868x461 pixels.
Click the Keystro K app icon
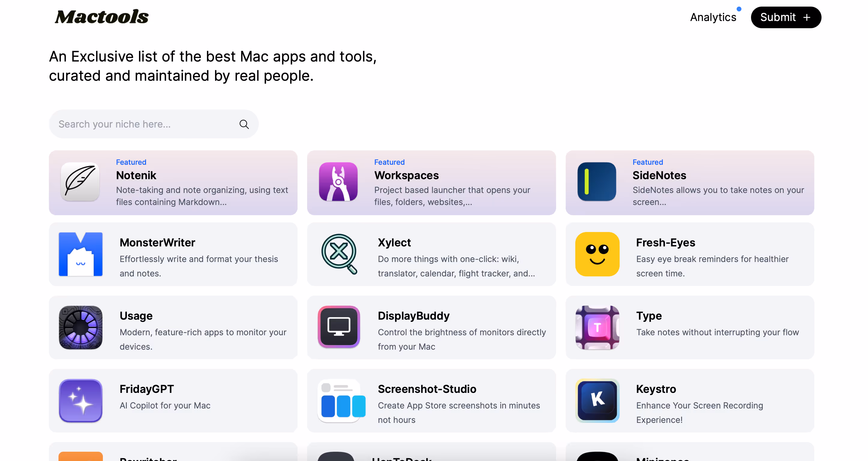(597, 401)
